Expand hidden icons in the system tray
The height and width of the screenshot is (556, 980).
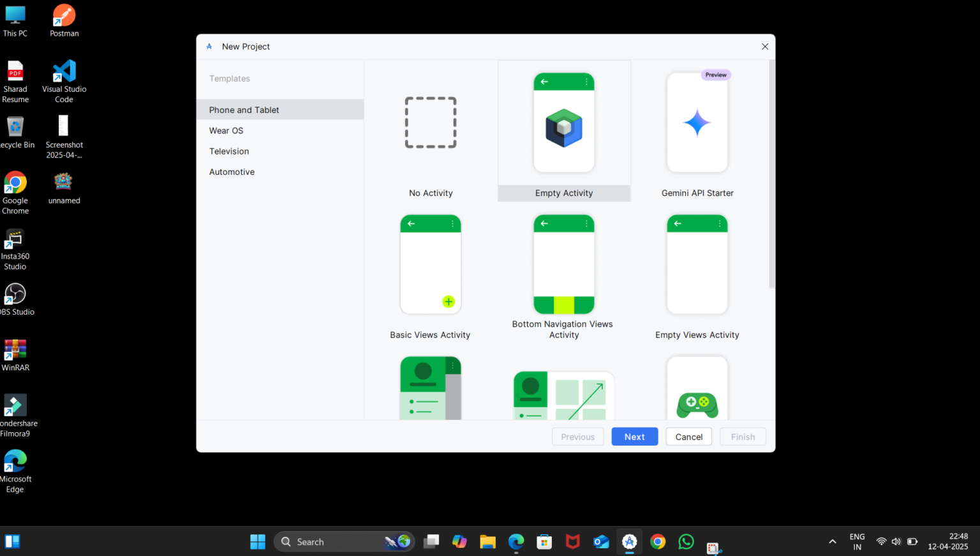(x=833, y=541)
